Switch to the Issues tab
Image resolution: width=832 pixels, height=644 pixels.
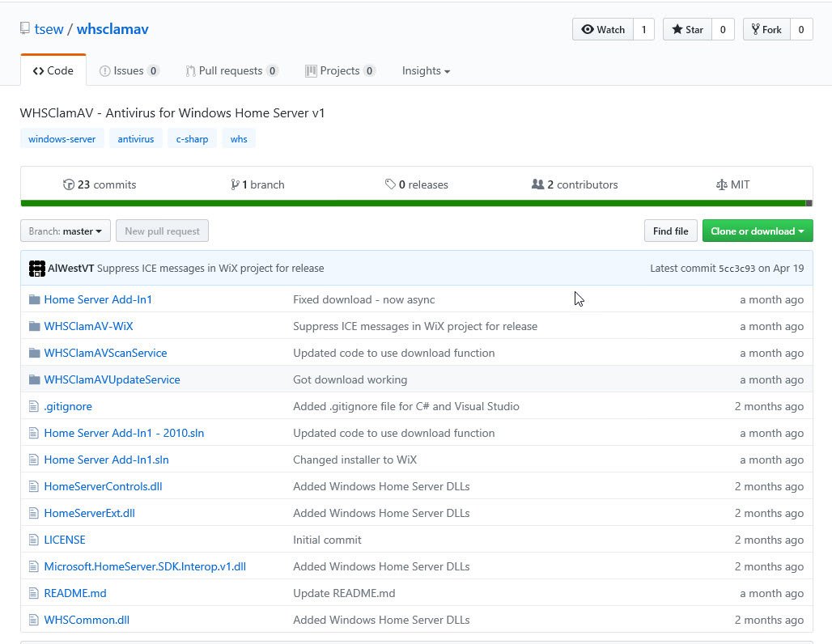click(x=129, y=70)
